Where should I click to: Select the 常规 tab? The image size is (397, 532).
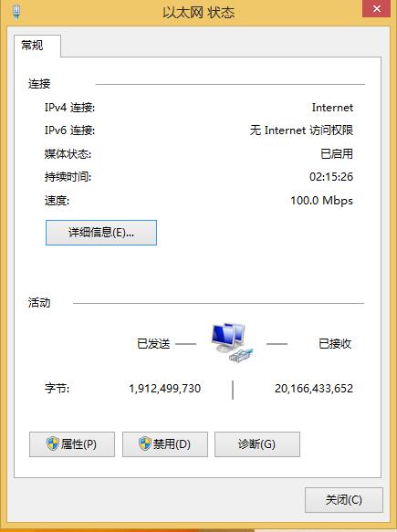point(33,46)
